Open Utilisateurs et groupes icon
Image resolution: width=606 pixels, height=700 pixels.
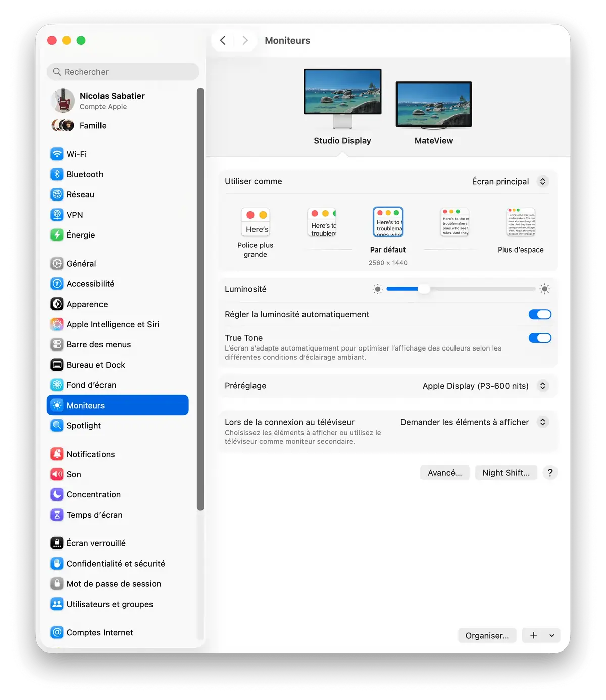point(57,604)
